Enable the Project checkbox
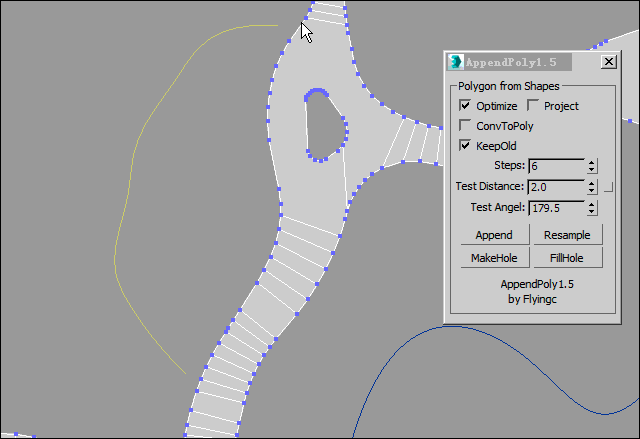 pos(533,105)
